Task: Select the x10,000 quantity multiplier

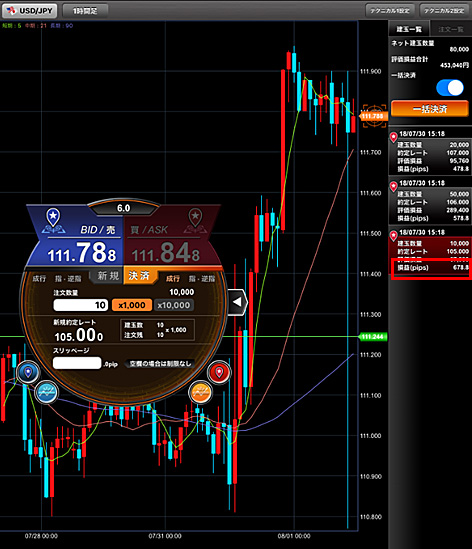Action: [x=174, y=305]
